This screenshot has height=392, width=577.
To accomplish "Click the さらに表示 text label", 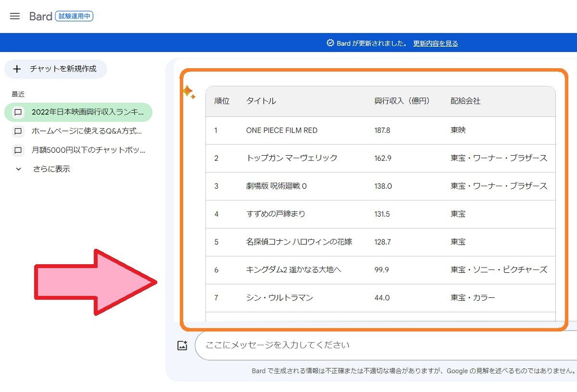I will (x=51, y=169).
